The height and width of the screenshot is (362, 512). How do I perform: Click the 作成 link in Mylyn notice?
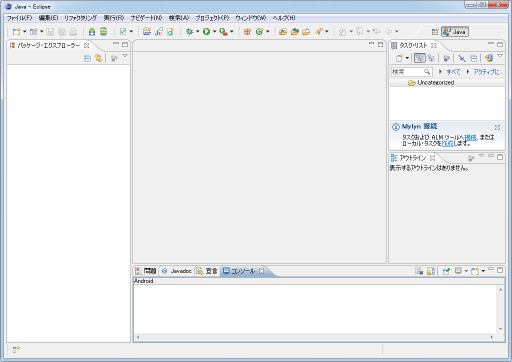tap(447, 143)
